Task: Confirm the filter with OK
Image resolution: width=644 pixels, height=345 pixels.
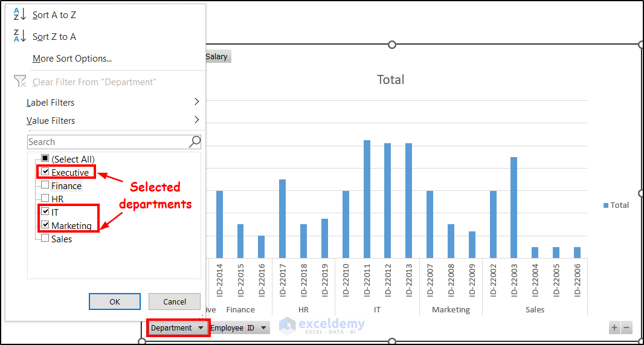Action: pos(115,301)
